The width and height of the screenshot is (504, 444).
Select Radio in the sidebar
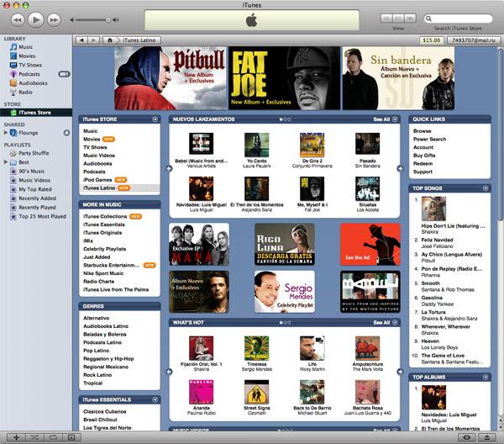(25, 92)
